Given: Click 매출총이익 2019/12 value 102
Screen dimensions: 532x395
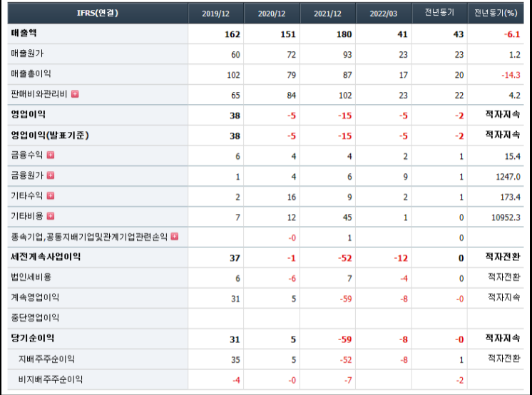Looking at the screenshot, I should (x=233, y=75).
